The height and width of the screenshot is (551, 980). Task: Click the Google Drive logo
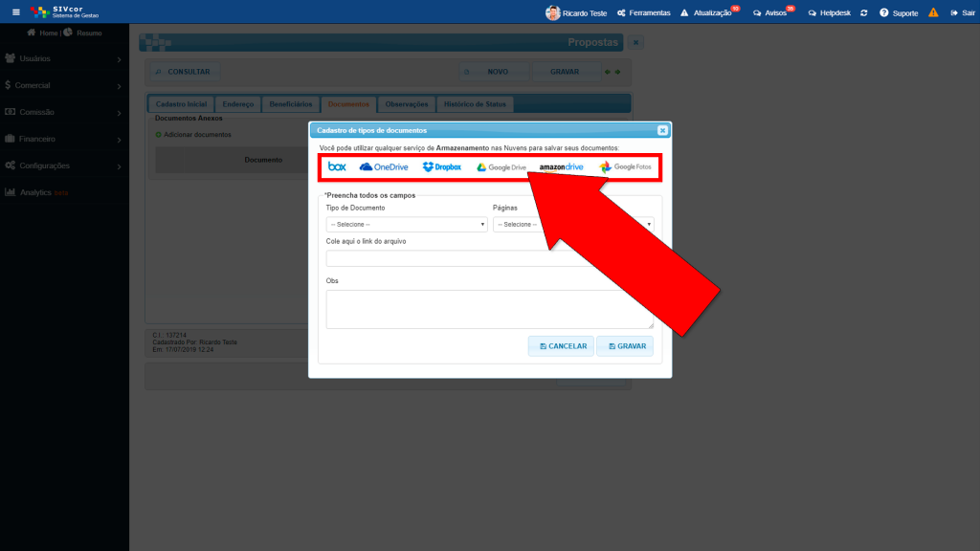[x=501, y=167]
